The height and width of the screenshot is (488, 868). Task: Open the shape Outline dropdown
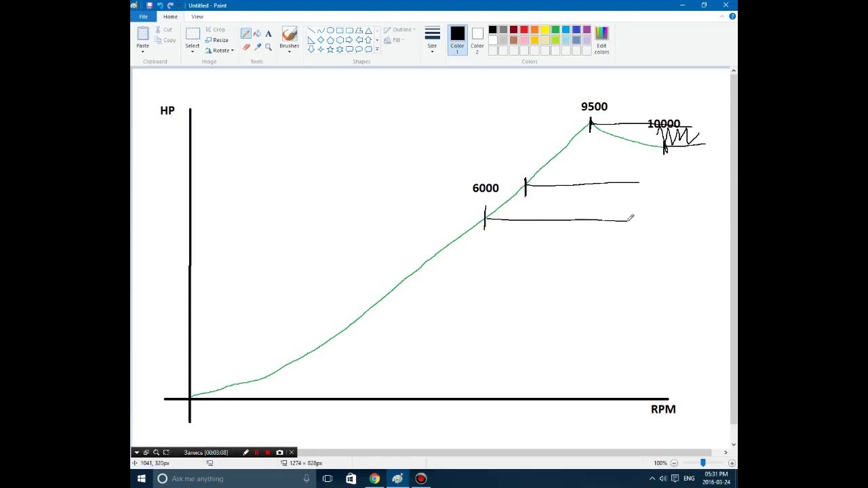click(399, 30)
